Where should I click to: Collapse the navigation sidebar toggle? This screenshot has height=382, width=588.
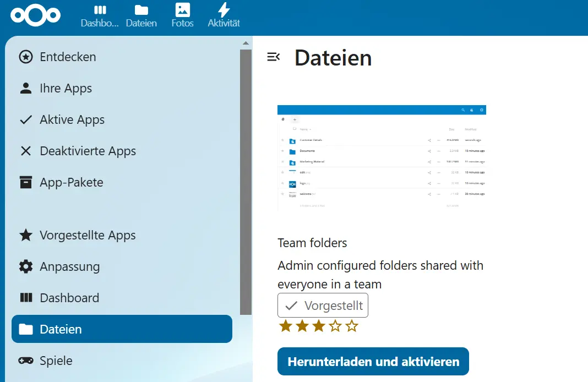coord(274,57)
